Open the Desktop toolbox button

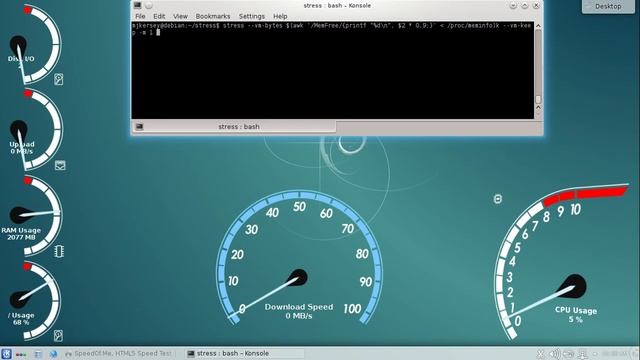[608, 6]
